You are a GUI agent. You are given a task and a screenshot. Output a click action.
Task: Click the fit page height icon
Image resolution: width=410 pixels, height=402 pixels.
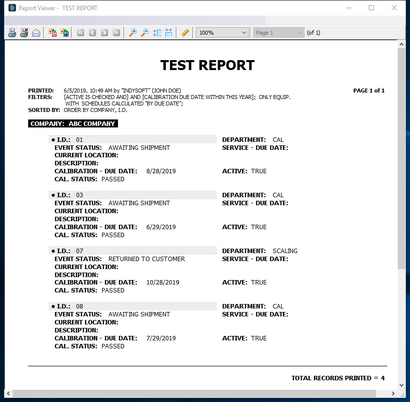(157, 33)
